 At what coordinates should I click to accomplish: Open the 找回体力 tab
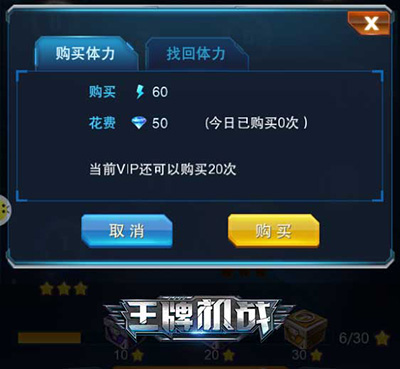click(196, 54)
